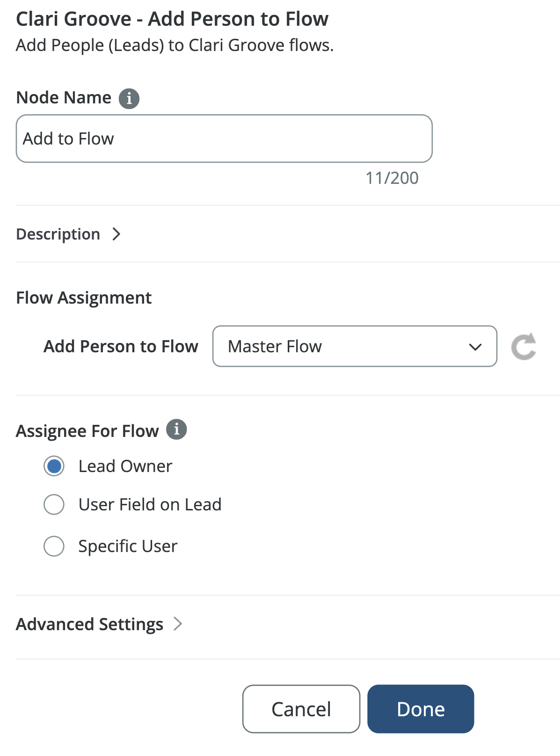The image size is (560, 756).
Task: Click the Node Name info icon
Action: [x=129, y=98]
